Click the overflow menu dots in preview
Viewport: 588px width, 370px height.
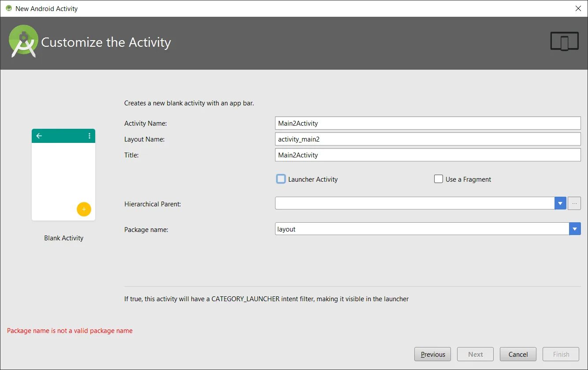(89, 136)
